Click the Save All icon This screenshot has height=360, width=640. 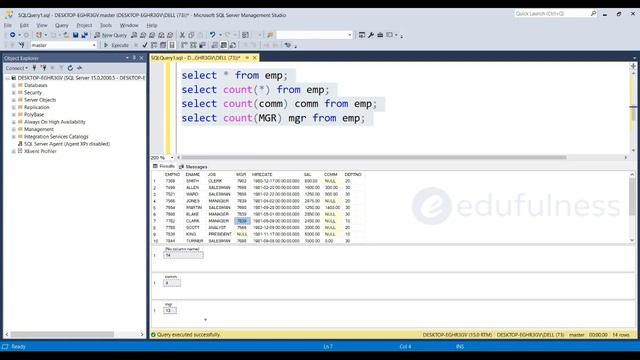[x=84, y=35]
